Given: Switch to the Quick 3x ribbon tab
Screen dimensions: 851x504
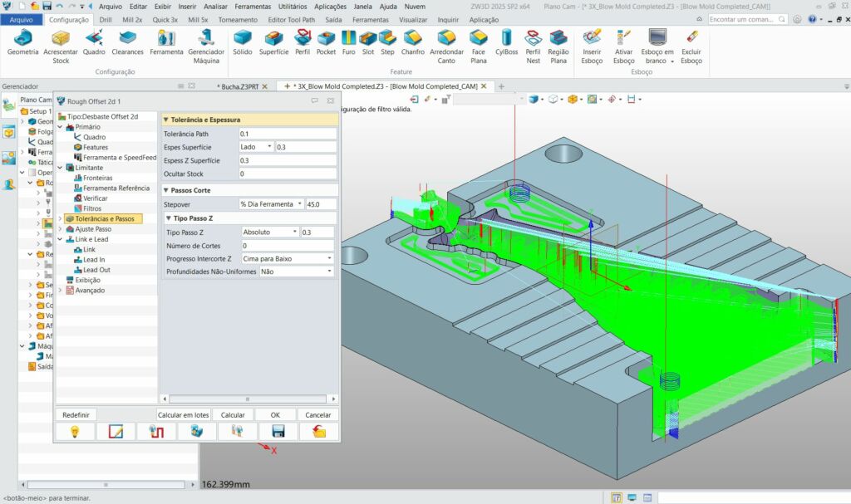Looking at the screenshot, I should (165, 20).
